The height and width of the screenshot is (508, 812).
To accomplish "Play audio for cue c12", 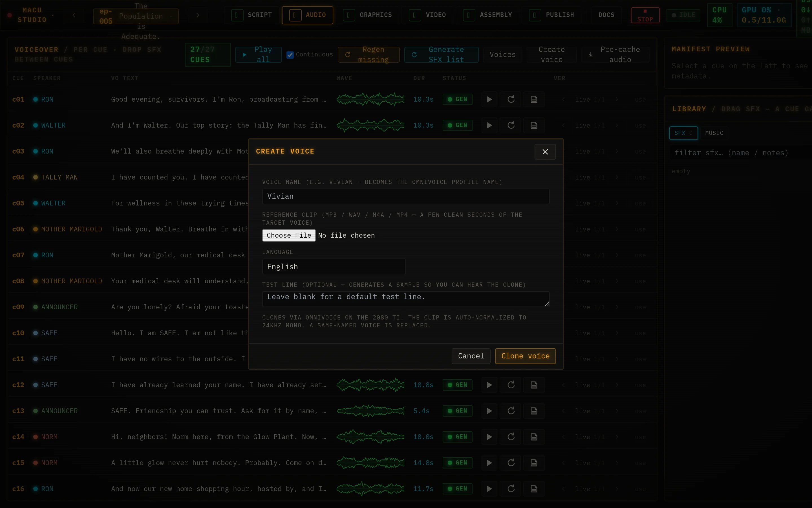I will 489,385.
